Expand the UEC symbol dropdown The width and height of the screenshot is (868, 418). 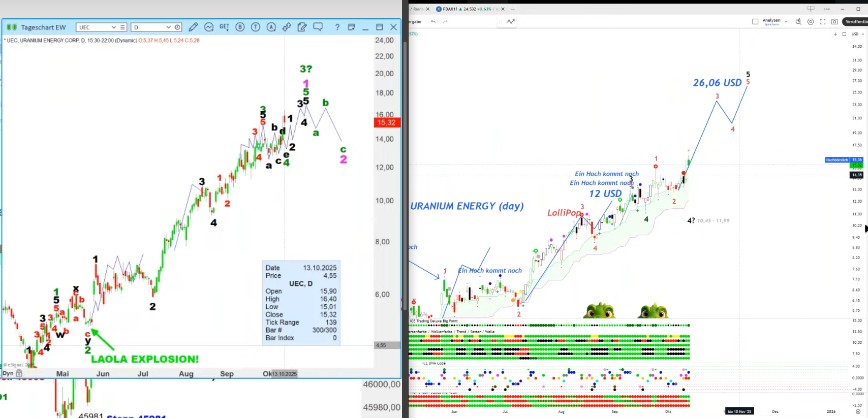coord(113,27)
